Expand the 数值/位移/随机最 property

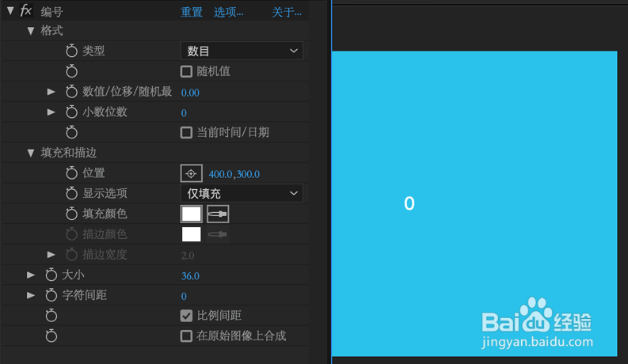pyautogui.click(x=51, y=92)
